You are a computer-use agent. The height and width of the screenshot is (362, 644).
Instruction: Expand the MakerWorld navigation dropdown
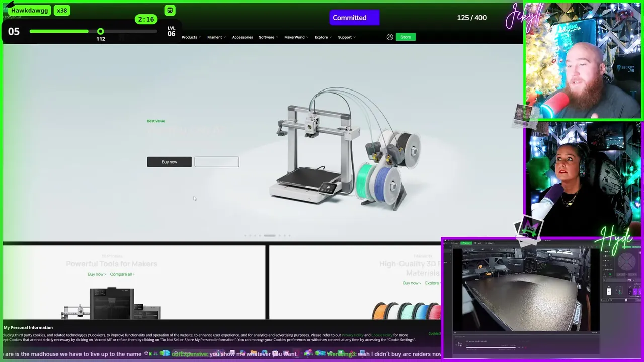[296, 37]
